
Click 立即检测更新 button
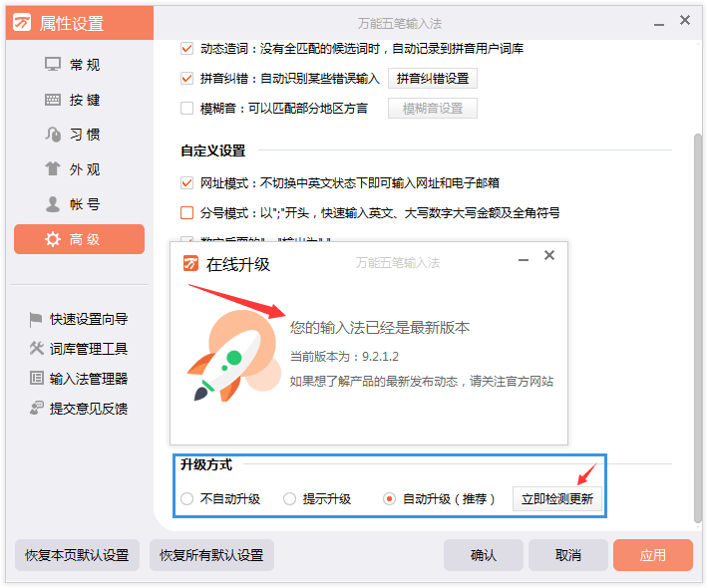point(557,499)
